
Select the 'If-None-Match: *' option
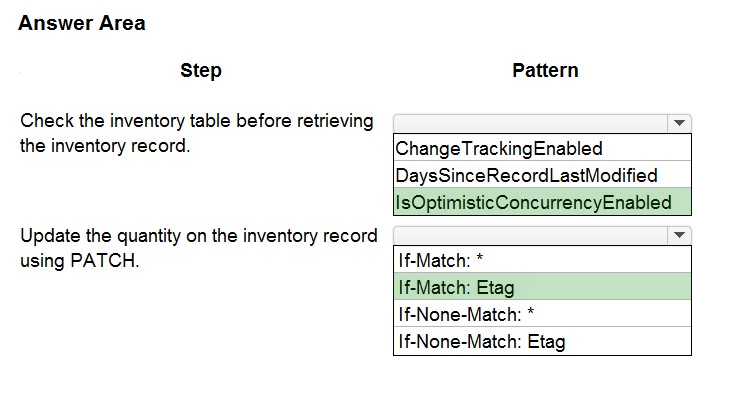point(542,313)
